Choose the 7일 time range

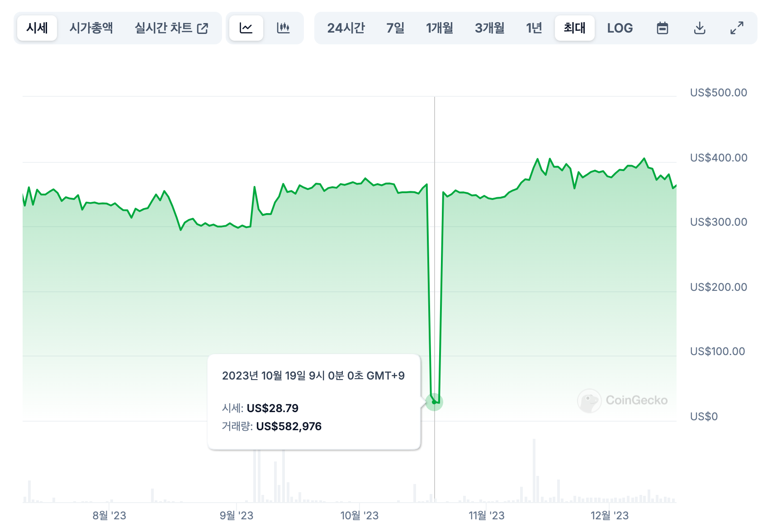coord(395,28)
